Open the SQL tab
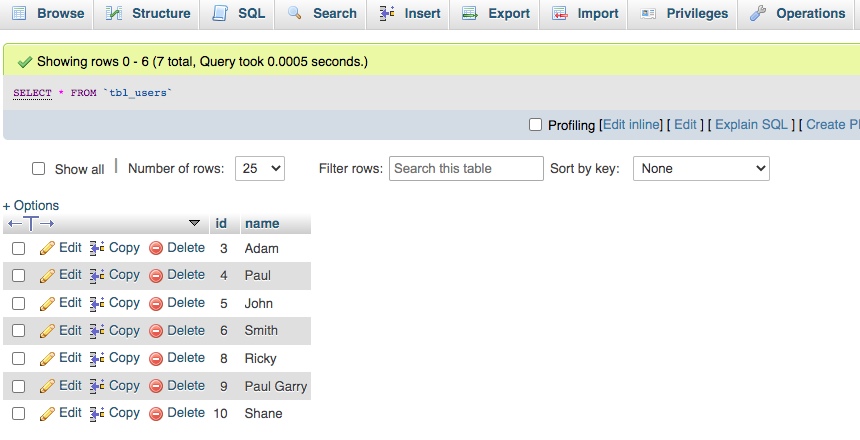 [239, 13]
